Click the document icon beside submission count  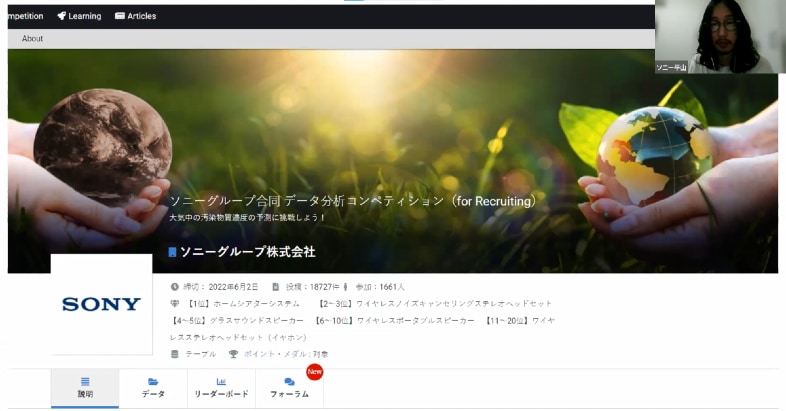coord(275,287)
